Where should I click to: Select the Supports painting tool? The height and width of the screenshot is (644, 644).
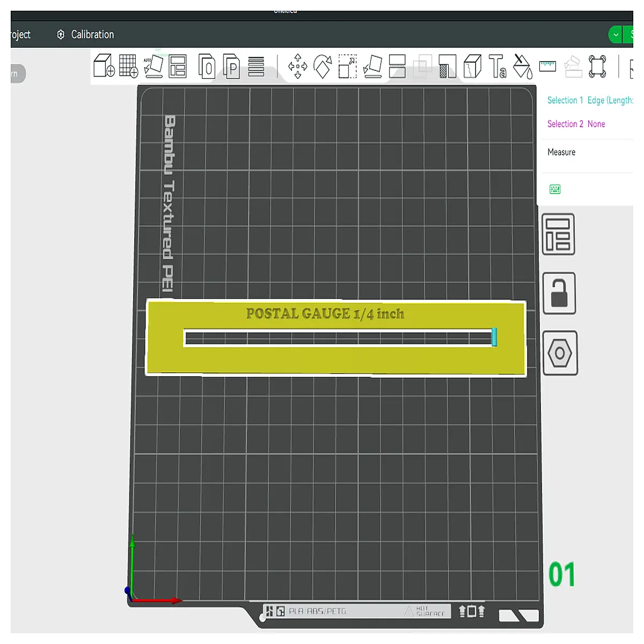447,67
